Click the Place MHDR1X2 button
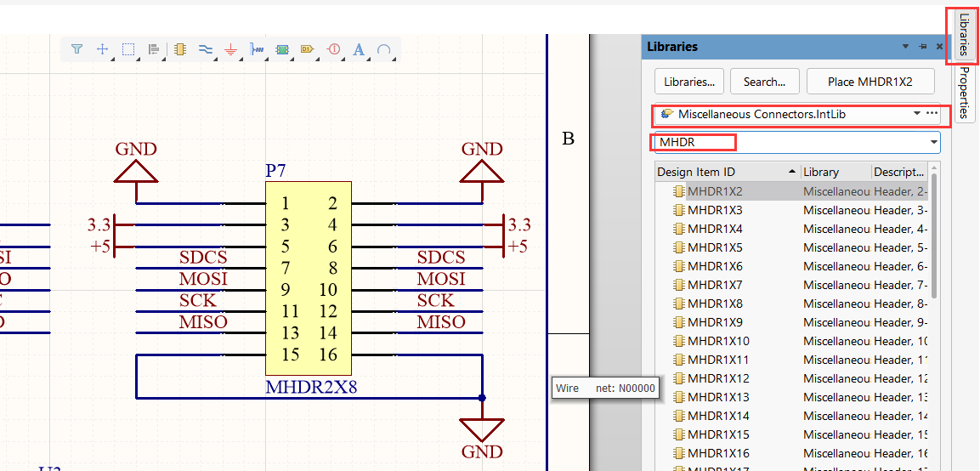980x471 pixels. (870, 82)
